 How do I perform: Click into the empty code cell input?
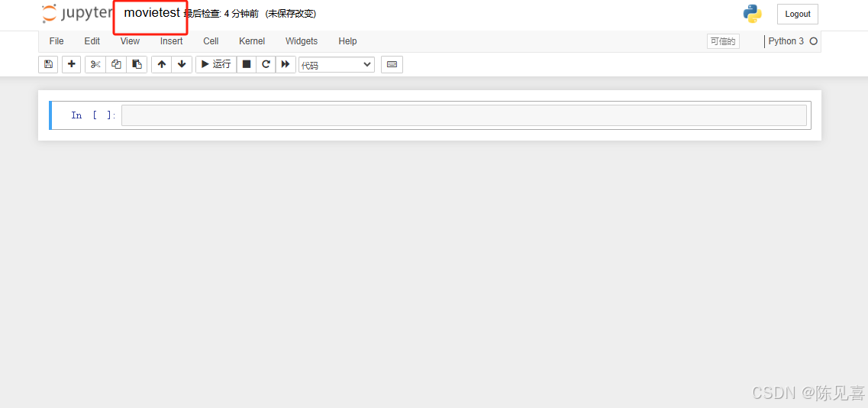[x=464, y=115]
